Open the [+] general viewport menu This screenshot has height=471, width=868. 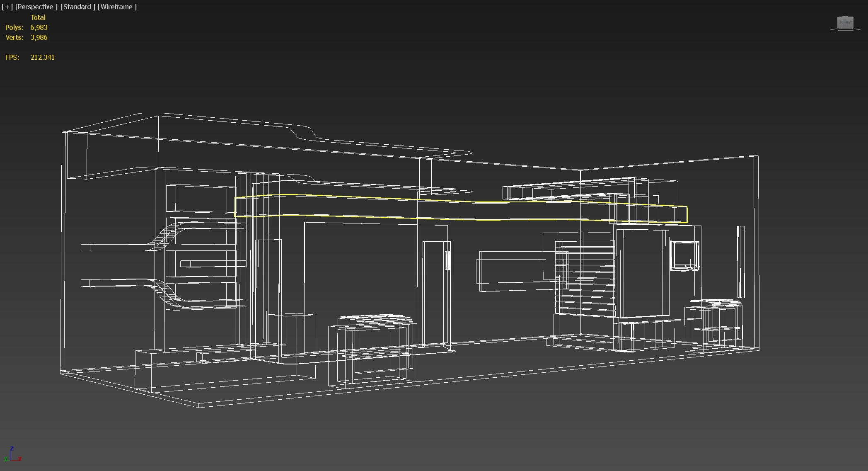tap(7, 7)
